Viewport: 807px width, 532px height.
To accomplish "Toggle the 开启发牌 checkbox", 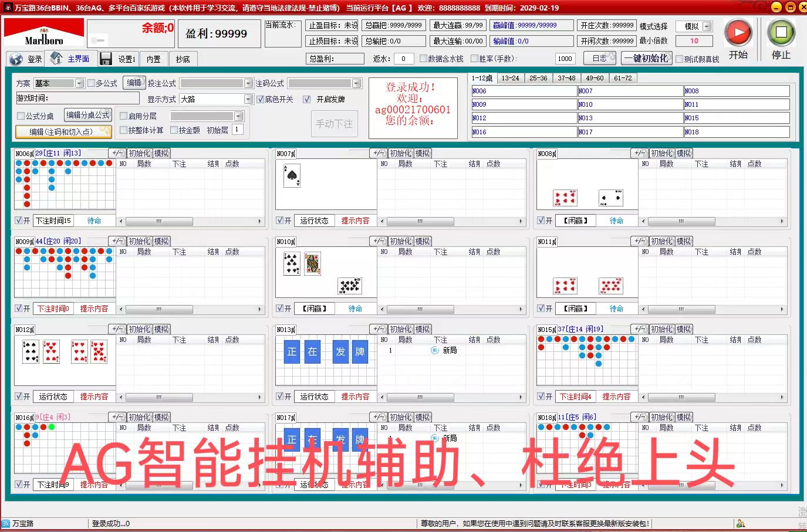I will click(x=306, y=99).
